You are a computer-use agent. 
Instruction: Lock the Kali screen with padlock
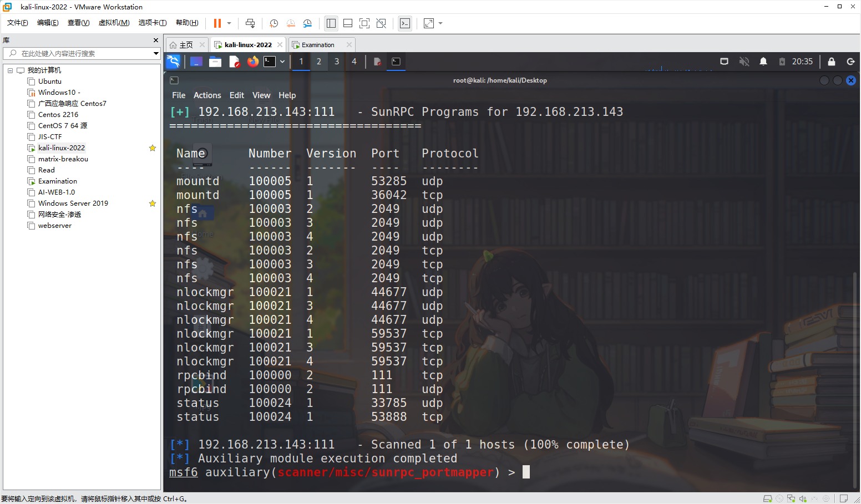(x=832, y=62)
